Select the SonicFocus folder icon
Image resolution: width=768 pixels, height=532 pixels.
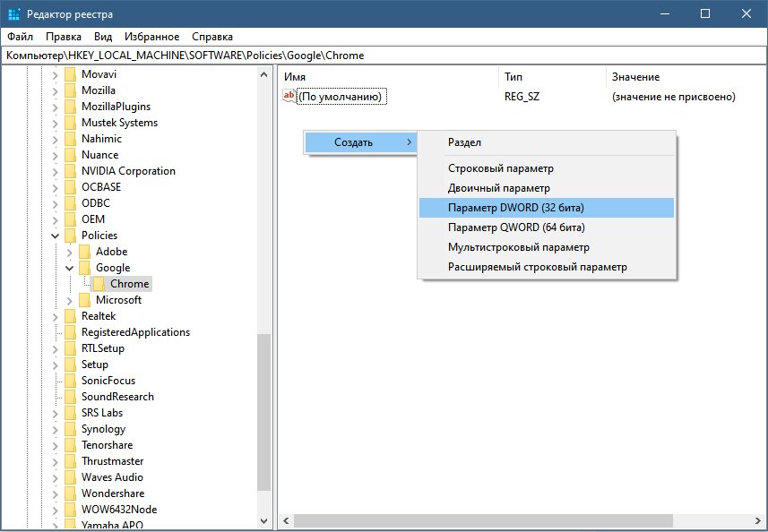coord(71,382)
